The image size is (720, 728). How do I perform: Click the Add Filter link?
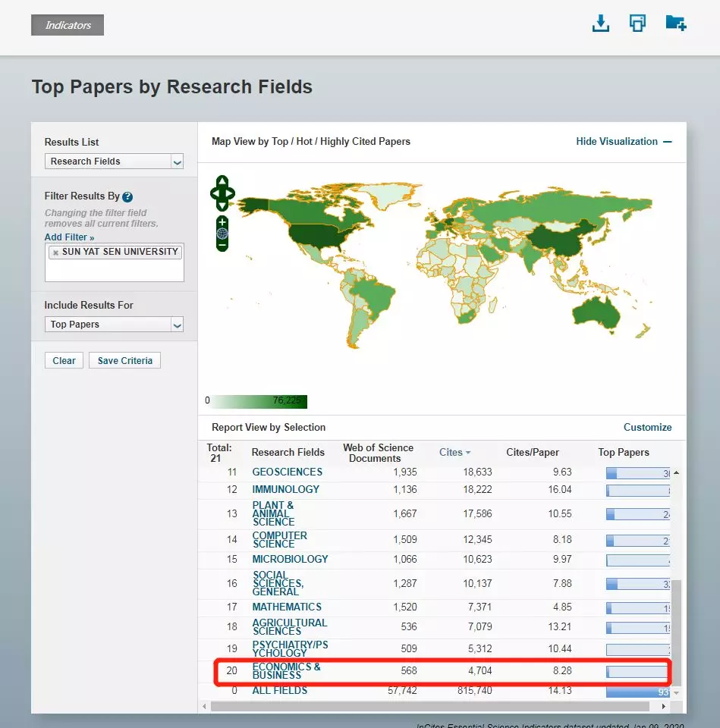[69, 237]
